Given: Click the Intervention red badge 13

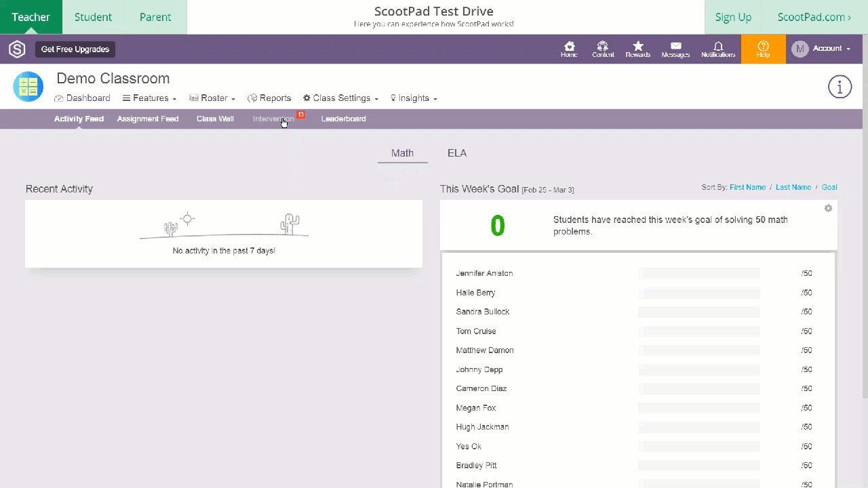Looking at the screenshot, I should (300, 115).
